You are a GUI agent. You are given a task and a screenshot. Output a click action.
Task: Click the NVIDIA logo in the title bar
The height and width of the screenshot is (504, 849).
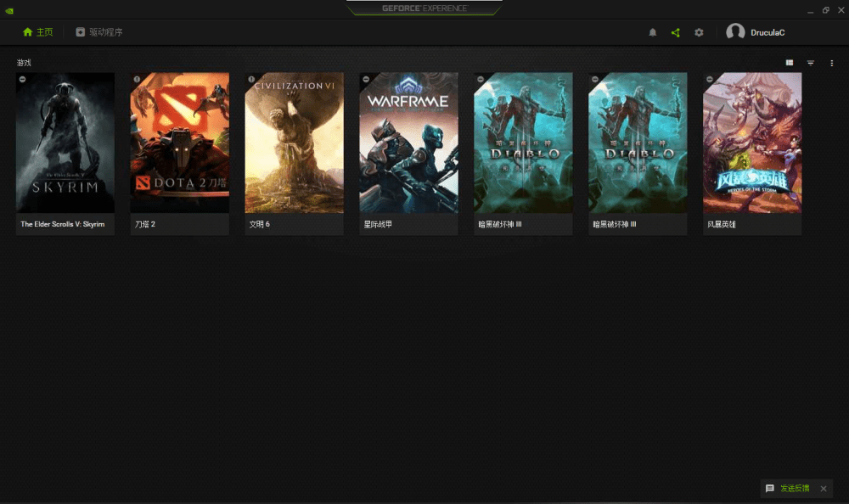9,10
